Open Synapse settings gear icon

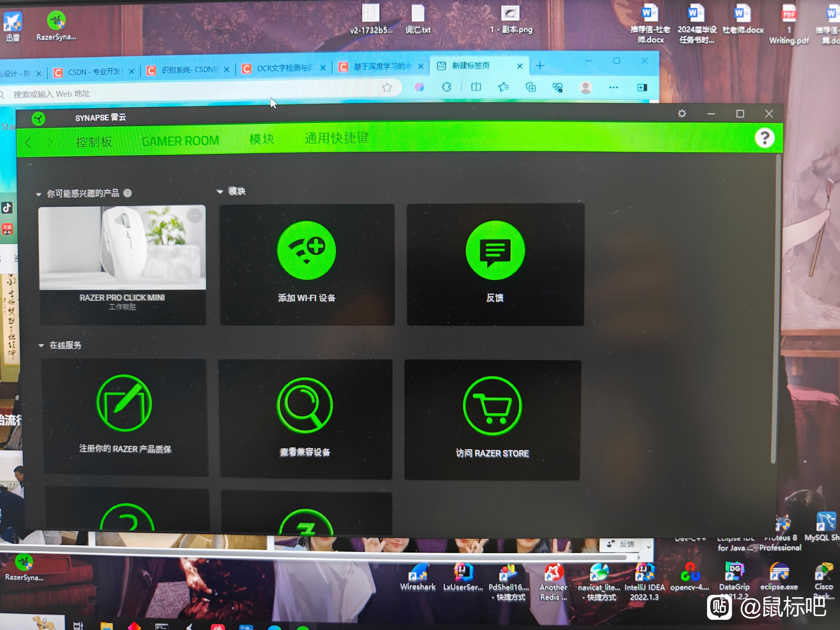click(x=682, y=114)
